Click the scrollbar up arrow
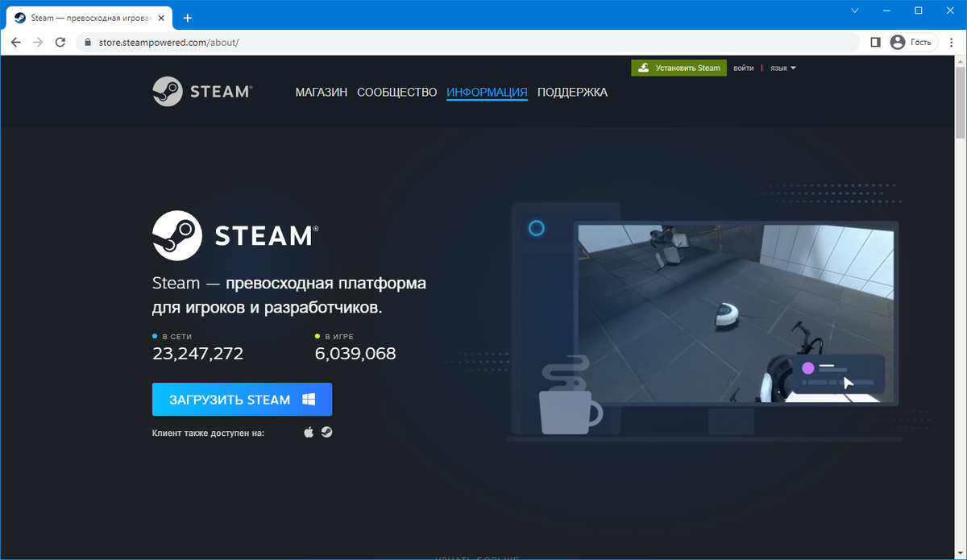This screenshot has width=967, height=560. tap(961, 62)
